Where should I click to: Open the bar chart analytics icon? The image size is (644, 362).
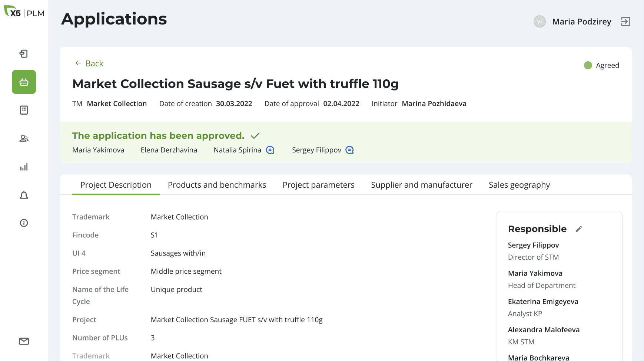point(24,167)
